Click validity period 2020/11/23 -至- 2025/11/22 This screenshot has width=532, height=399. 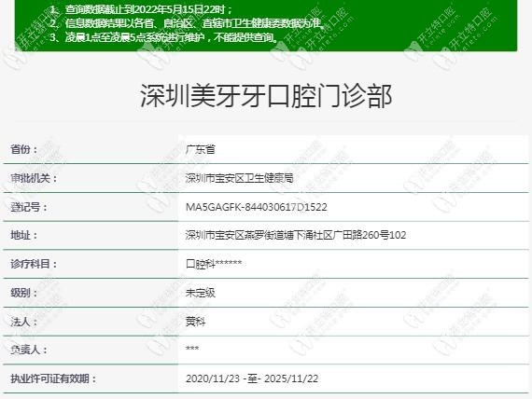click(x=252, y=378)
